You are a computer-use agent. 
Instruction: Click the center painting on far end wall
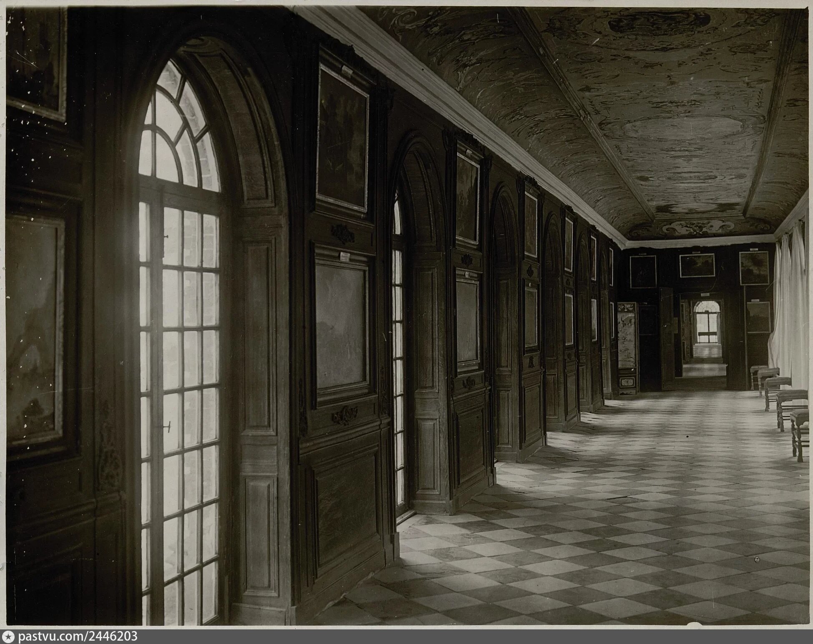pyautogui.click(x=697, y=265)
